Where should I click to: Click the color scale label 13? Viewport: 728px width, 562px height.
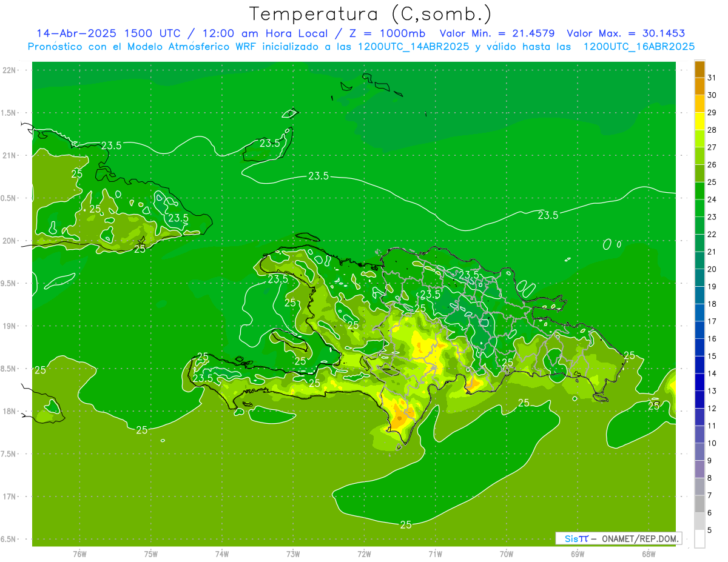(712, 391)
